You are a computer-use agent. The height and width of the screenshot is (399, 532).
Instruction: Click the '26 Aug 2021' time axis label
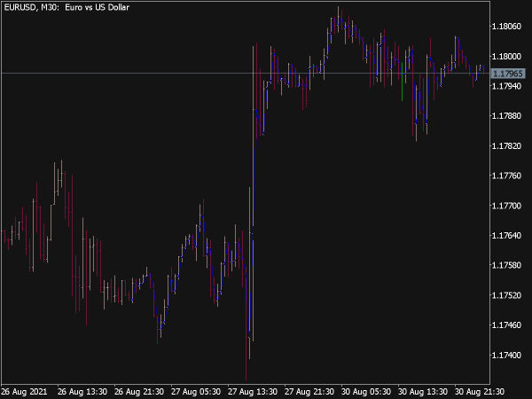(x=25, y=392)
